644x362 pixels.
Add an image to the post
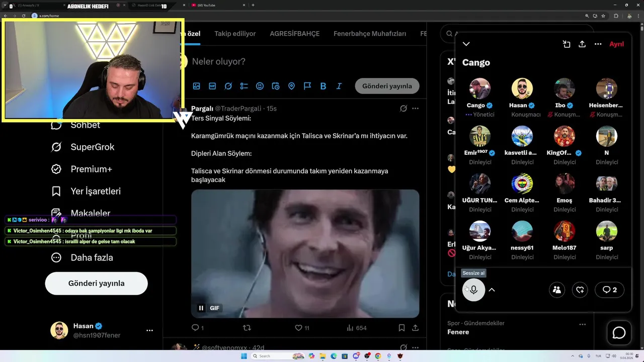point(197,86)
